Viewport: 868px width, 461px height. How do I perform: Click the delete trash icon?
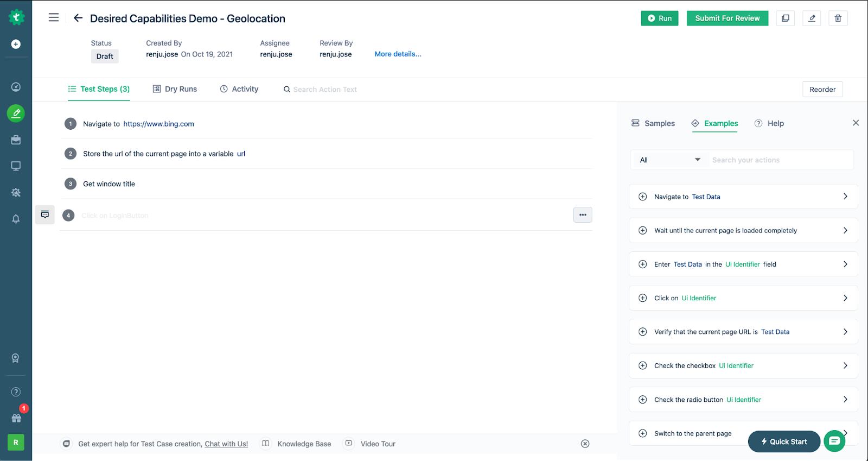point(838,18)
